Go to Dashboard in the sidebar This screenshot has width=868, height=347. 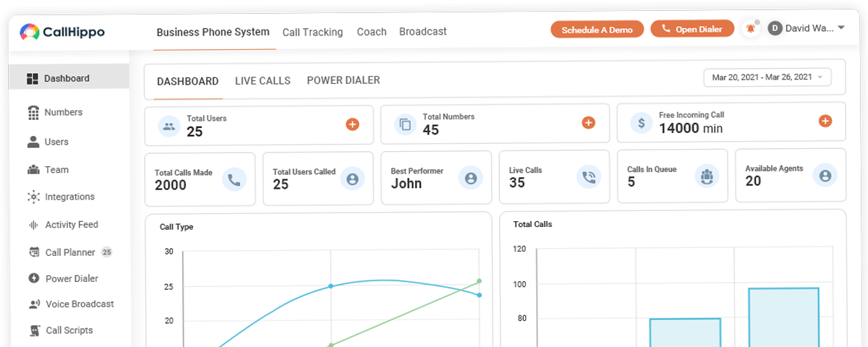pos(69,78)
